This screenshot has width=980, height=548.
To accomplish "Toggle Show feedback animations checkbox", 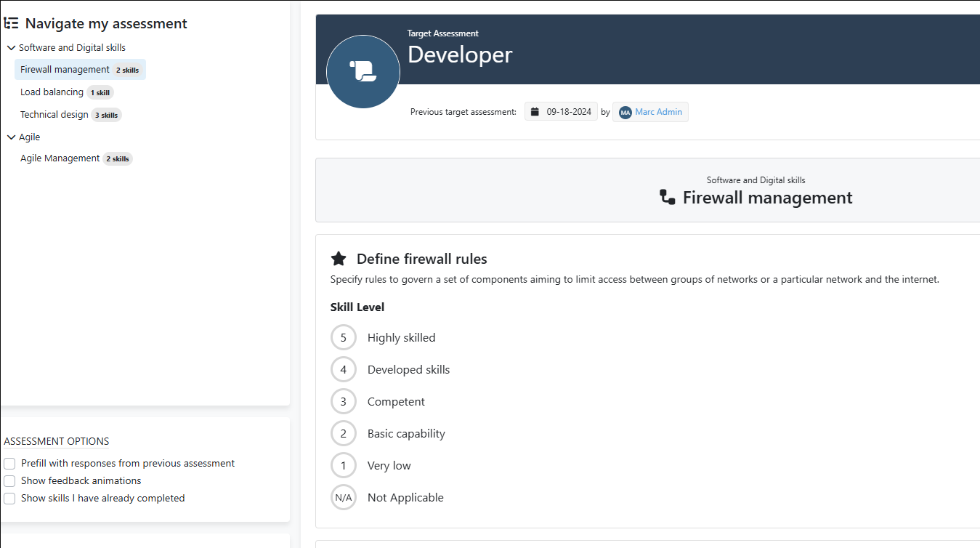I will click(9, 481).
